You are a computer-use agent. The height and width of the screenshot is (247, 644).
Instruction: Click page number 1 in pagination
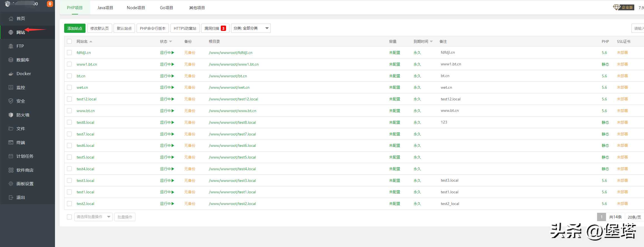click(x=602, y=217)
